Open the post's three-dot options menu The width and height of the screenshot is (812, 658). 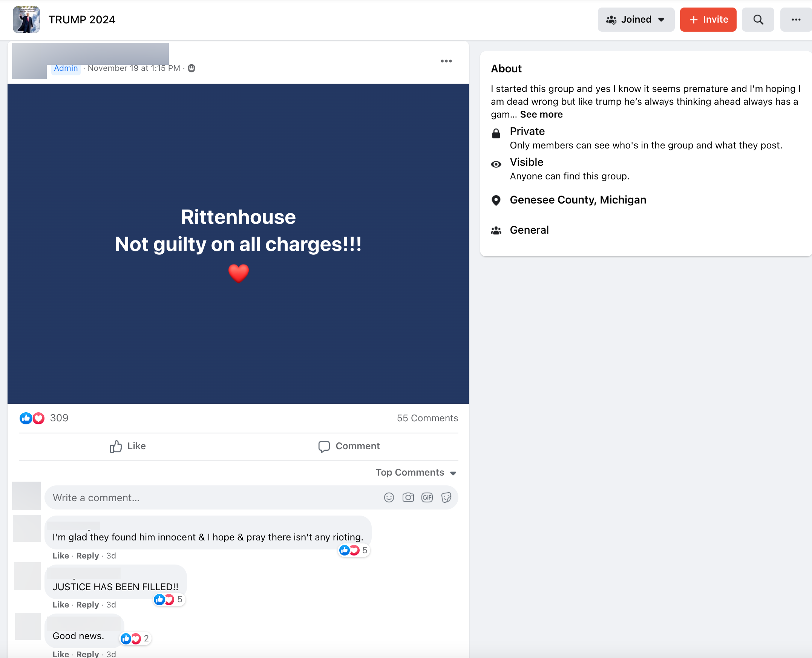(x=446, y=61)
